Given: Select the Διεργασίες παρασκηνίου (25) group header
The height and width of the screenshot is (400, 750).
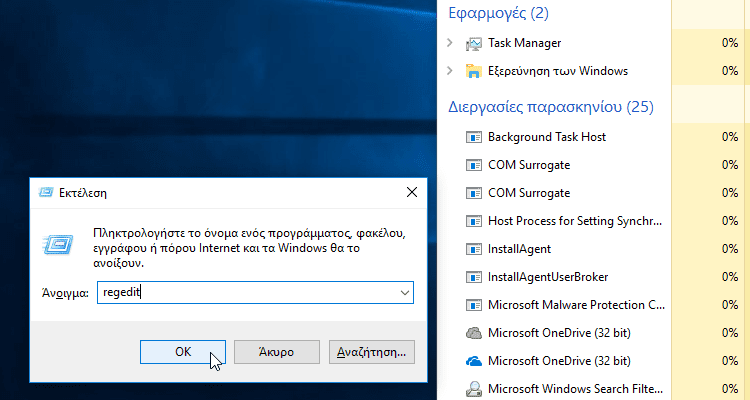Looking at the screenshot, I should click(550, 106).
